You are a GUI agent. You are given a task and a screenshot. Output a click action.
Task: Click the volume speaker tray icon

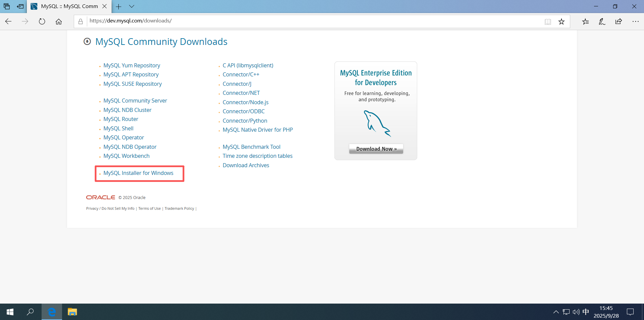pos(576,312)
